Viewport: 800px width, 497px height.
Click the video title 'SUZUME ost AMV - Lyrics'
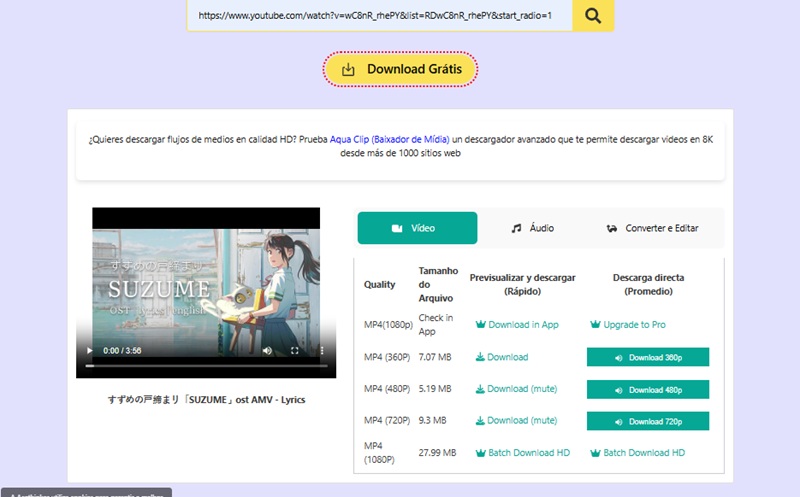pos(206,400)
